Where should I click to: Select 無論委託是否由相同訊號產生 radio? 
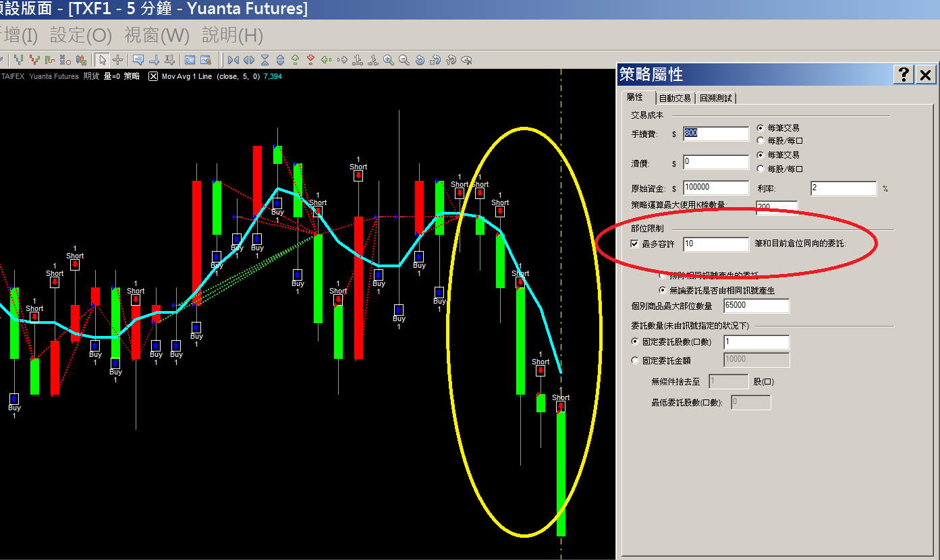(x=663, y=290)
